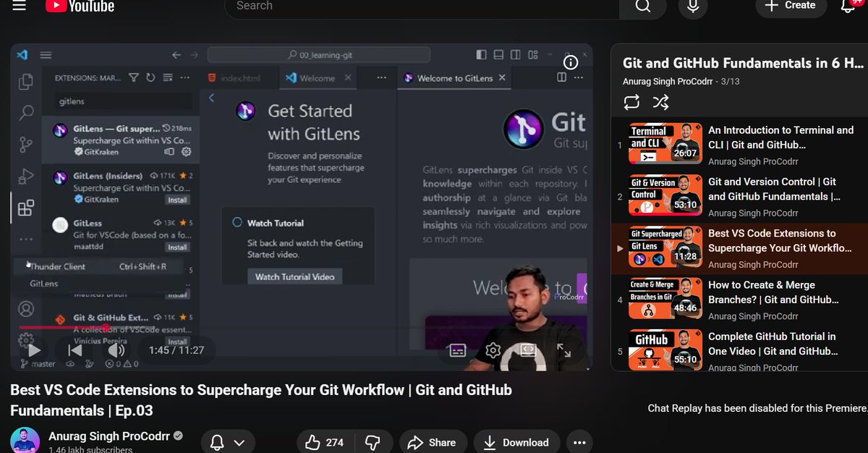Viewport: 868px width, 453px height.
Task: Share this video
Action: coord(432,442)
